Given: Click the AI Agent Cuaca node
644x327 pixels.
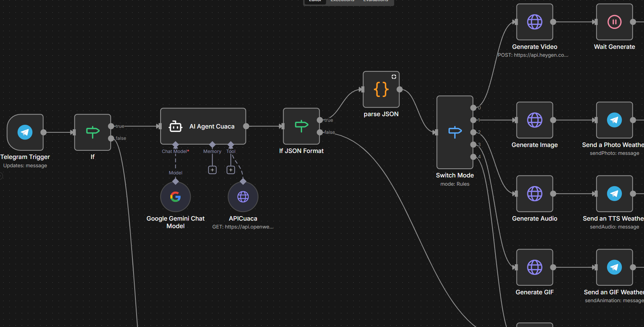Looking at the screenshot, I should [x=203, y=126].
